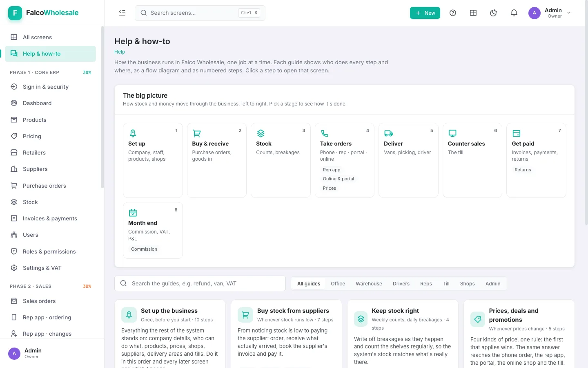Expand the Admin account dropdown chevron
The width and height of the screenshot is (588, 368).
(569, 13)
